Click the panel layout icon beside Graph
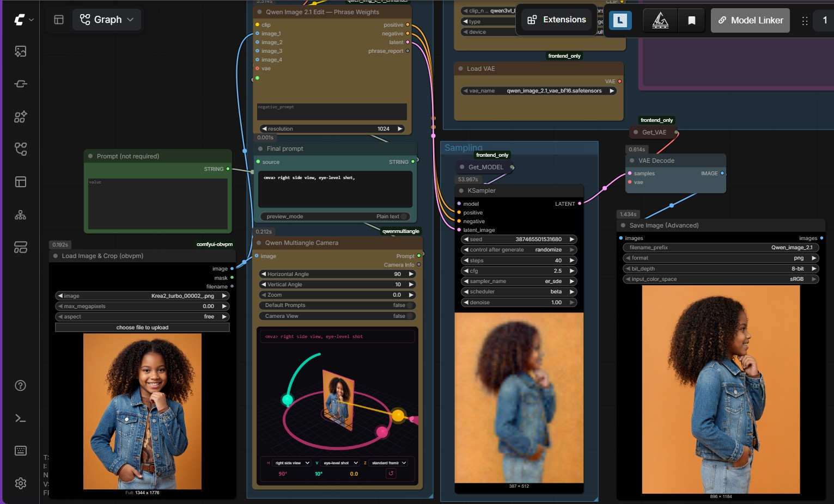The image size is (834, 504). point(59,20)
